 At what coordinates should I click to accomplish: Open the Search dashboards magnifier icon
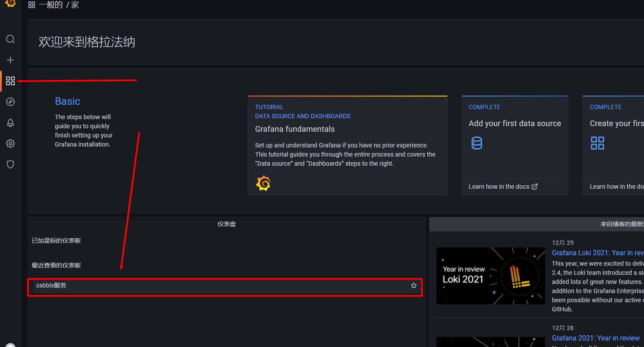(10, 40)
